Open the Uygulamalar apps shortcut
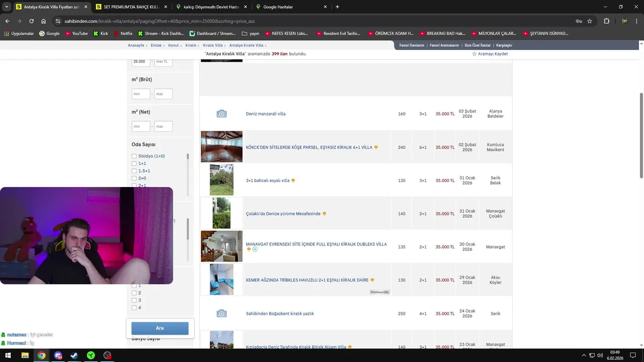Viewport: 644px width, 362px height. [19, 34]
